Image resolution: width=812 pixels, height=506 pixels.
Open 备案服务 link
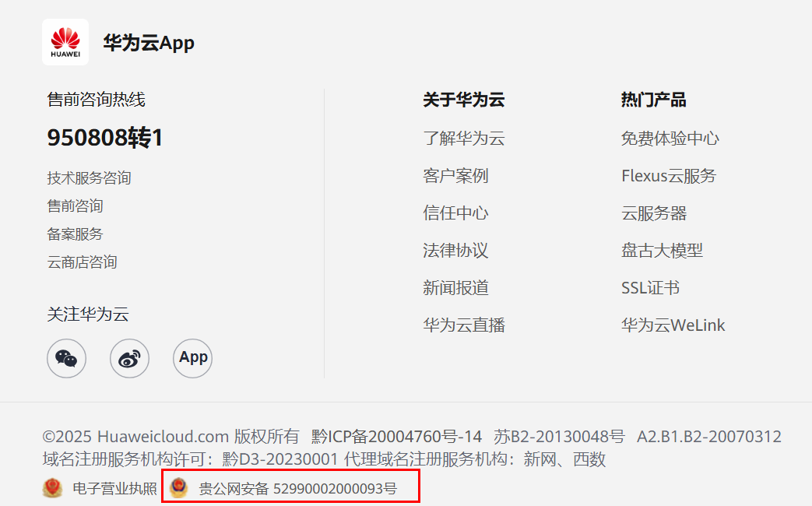tap(75, 234)
